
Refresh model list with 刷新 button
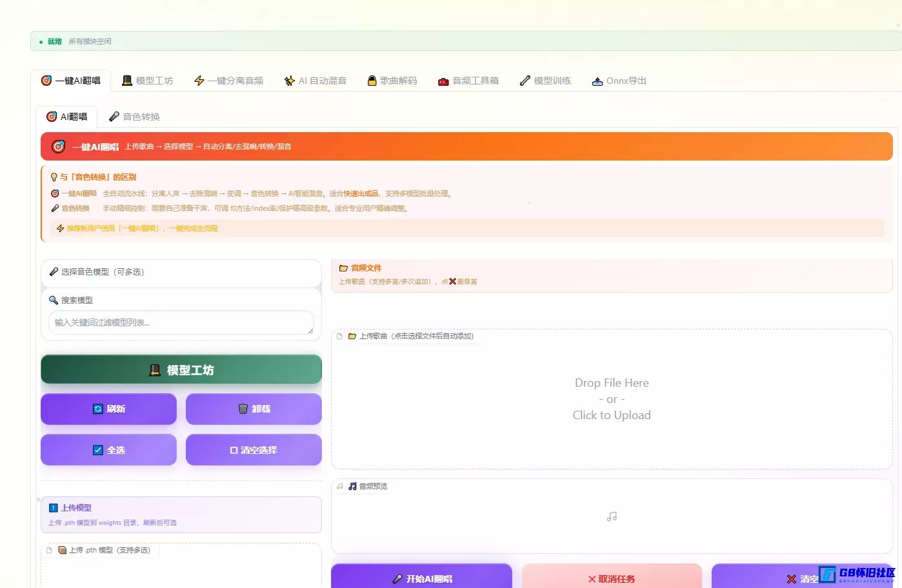pyautogui.click(x=108, y=409)
